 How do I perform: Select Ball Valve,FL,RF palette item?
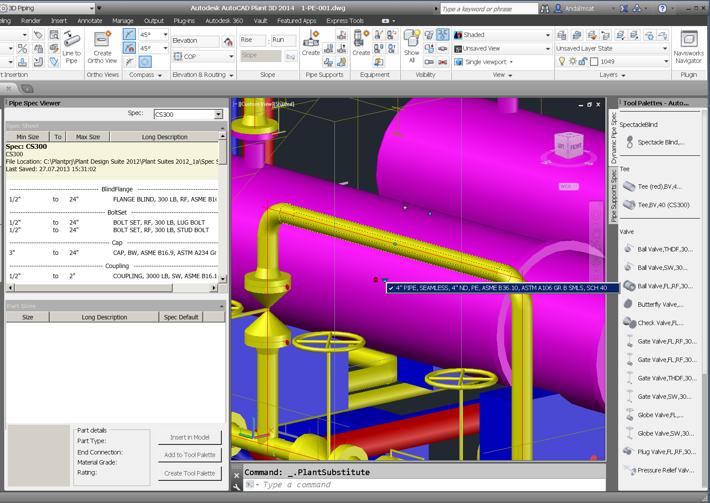[659, 286]
